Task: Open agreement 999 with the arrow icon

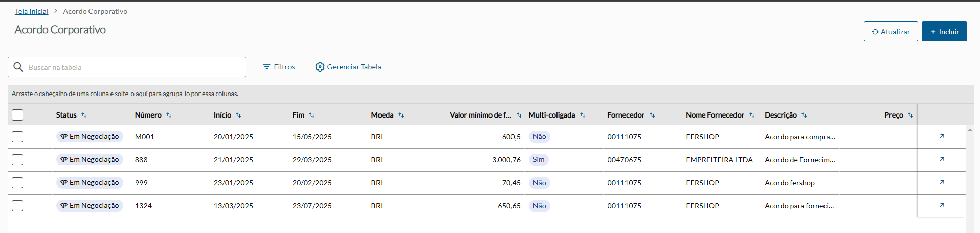Action: 942,182
